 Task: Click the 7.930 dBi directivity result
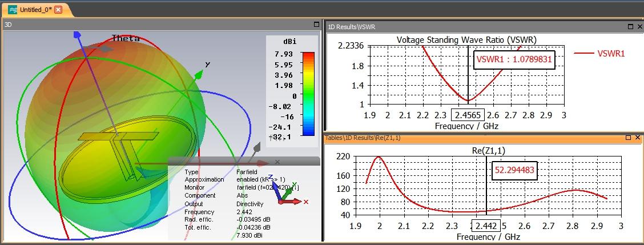(249, 235)
